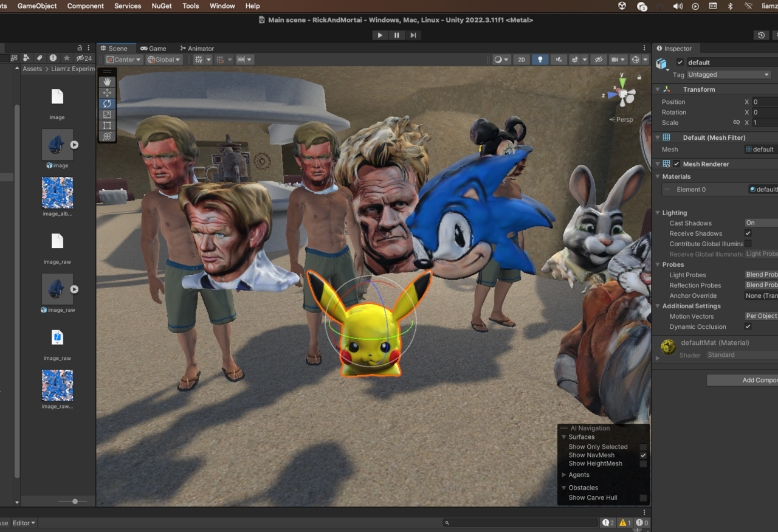Open the Global handle rotation dropdown
The height and width of the screenshot is (532, 778).
164,60
